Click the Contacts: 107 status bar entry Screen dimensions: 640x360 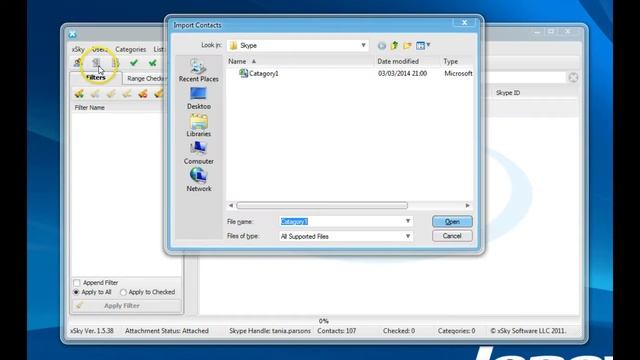click(336, 331)
